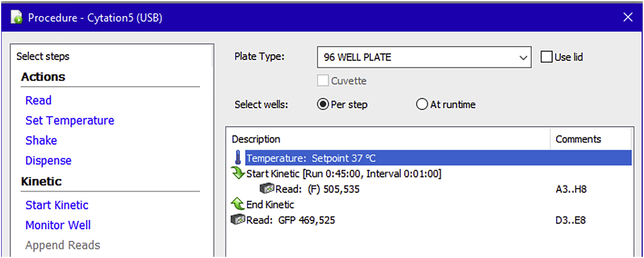Screen dimensions: 644x258
Task: Click the green End Kinetic arrow icon
Action: [x=238, y=204]
